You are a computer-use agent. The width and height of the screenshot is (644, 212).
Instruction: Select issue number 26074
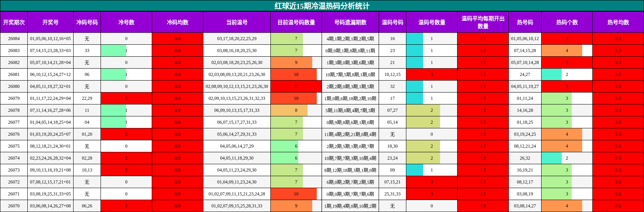[14, 158]
